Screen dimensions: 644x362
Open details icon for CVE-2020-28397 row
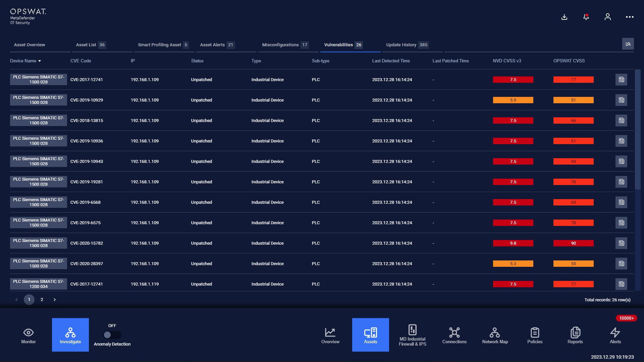coord(621,263)
